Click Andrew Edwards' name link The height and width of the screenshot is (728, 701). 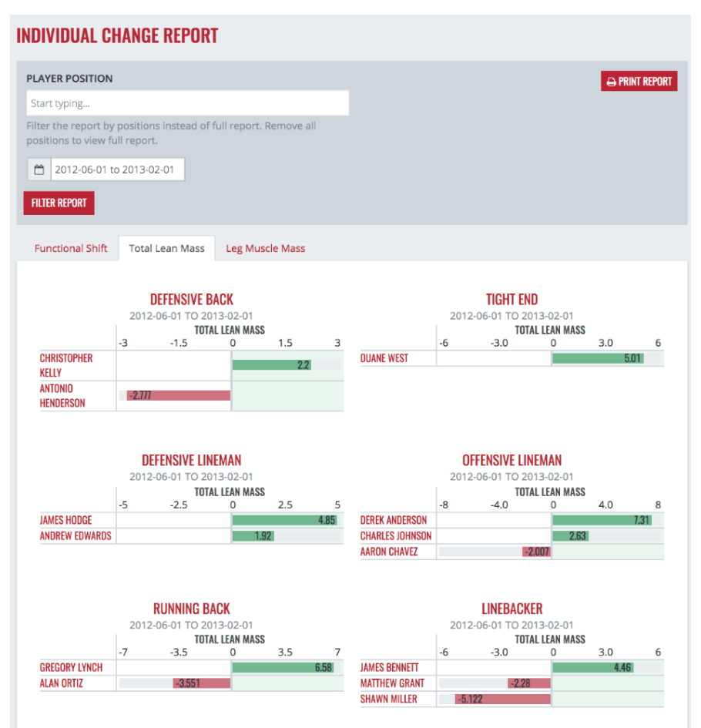[75, 536]
